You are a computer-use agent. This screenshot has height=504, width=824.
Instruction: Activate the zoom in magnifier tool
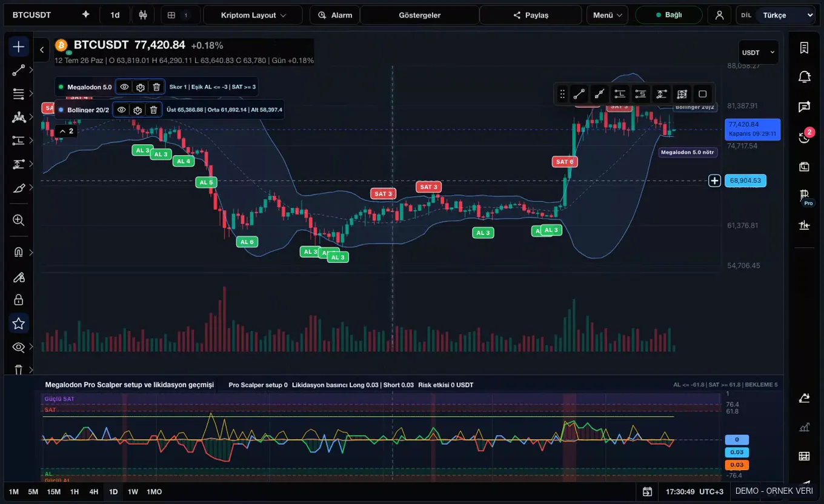click(19, 220)
